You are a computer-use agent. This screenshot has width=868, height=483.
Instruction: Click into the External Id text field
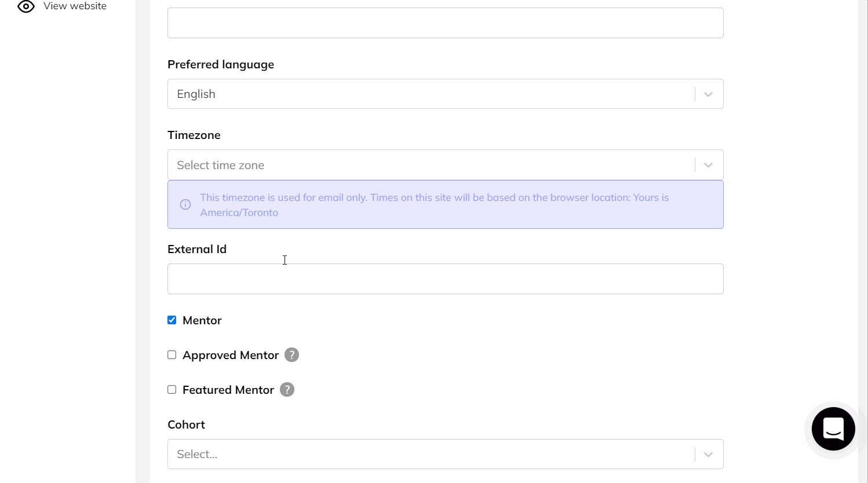445,279
